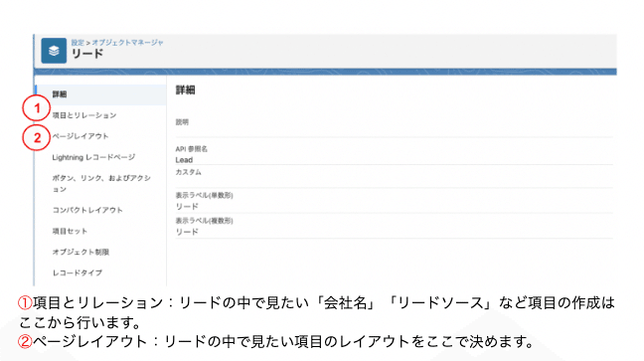Click the カスタム field label
The width and height of the screenshot is (644, 361).
click(x=189, y=172)
